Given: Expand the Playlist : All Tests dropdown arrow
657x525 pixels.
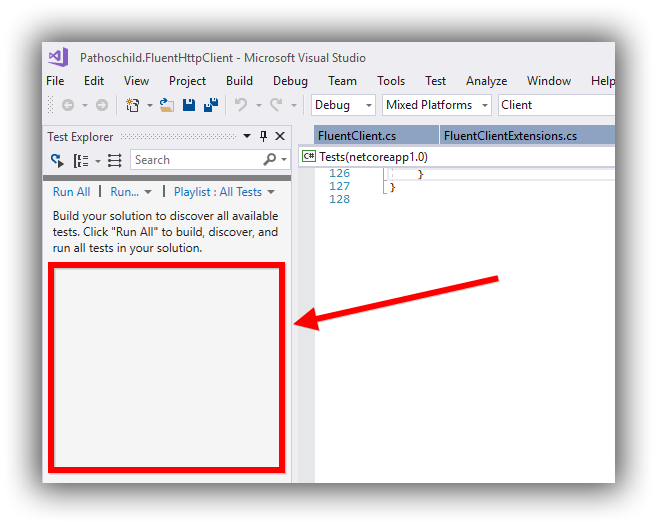Looking at the screenshot, I should 271,192.
